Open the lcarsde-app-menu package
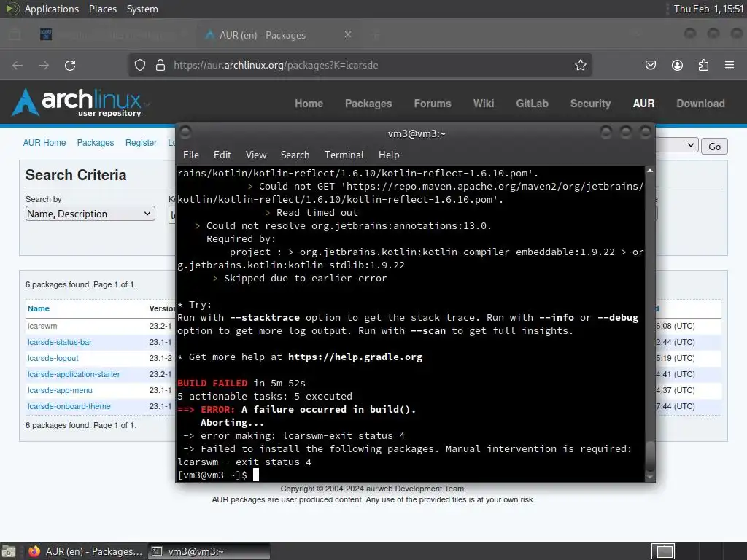 60,390
